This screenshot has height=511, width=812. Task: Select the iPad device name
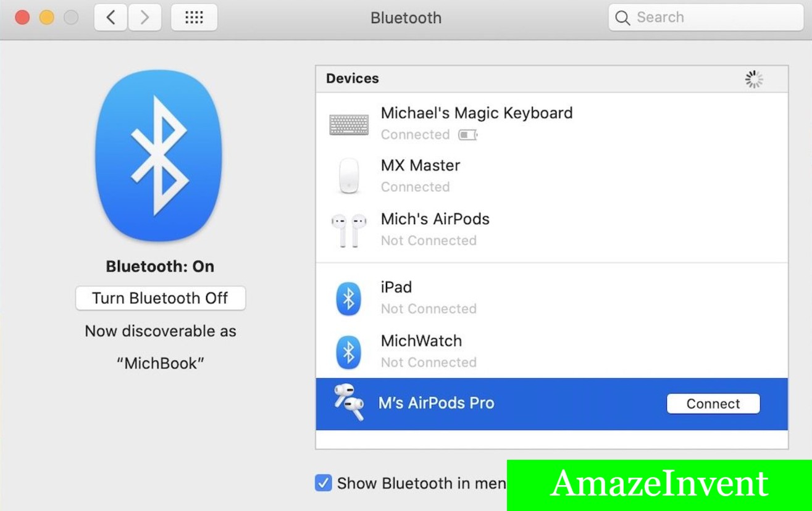tap(396, 287)
